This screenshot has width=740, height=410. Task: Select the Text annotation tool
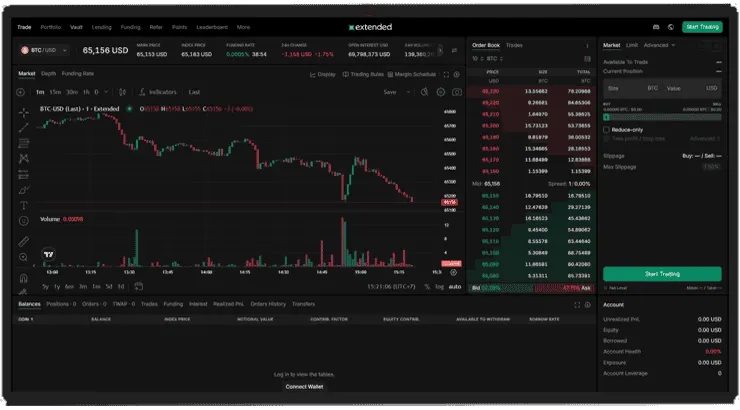pyautogui.click(x=24, y=205)
